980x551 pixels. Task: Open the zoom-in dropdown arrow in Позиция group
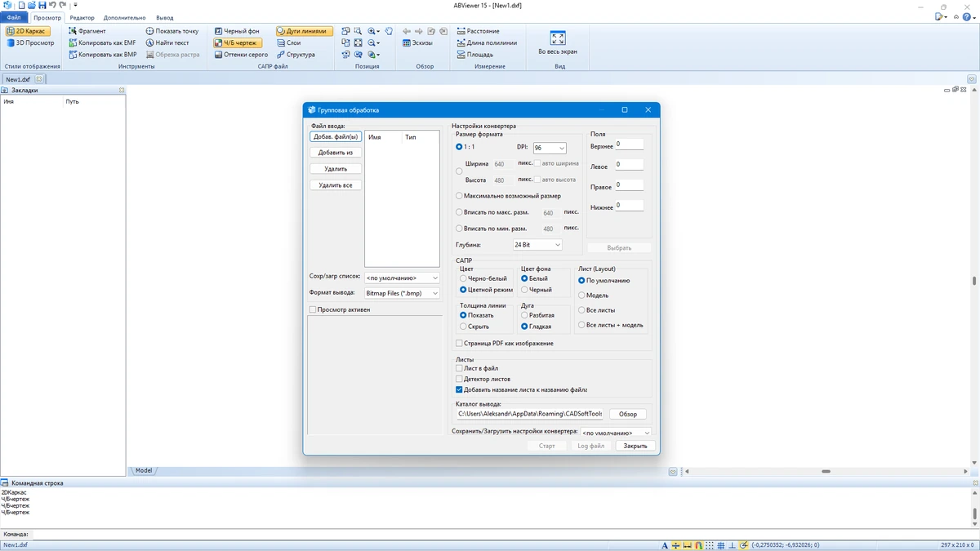pyautogui.click(x=379, y=32)
